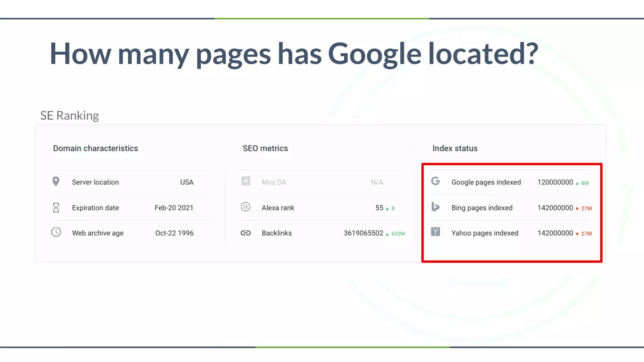The image size is (644, 362).
Task: Click the Yahoo pages indexed label
Action: [x=485, y=233]
